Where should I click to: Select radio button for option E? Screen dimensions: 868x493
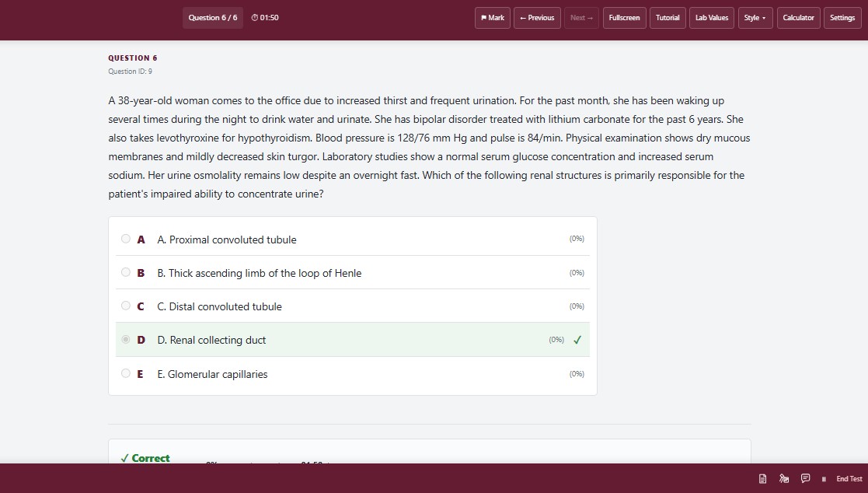pos(126,373)
